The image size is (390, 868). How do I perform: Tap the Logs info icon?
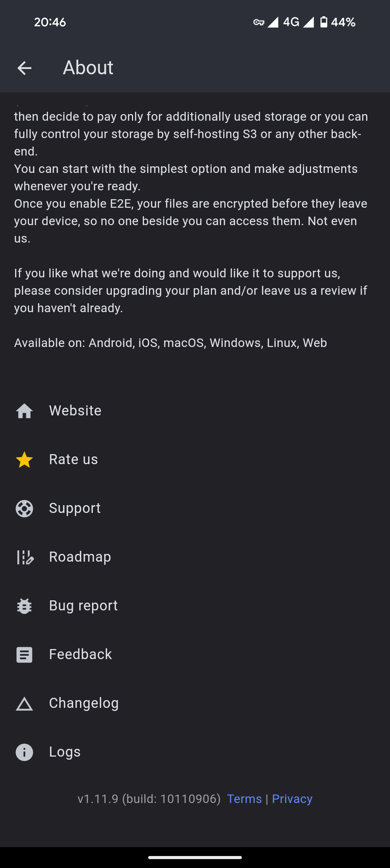(24, 752)
